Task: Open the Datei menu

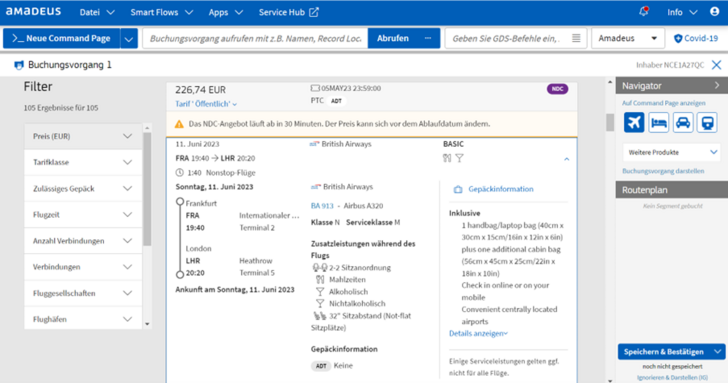Action: tap(97, 13)
